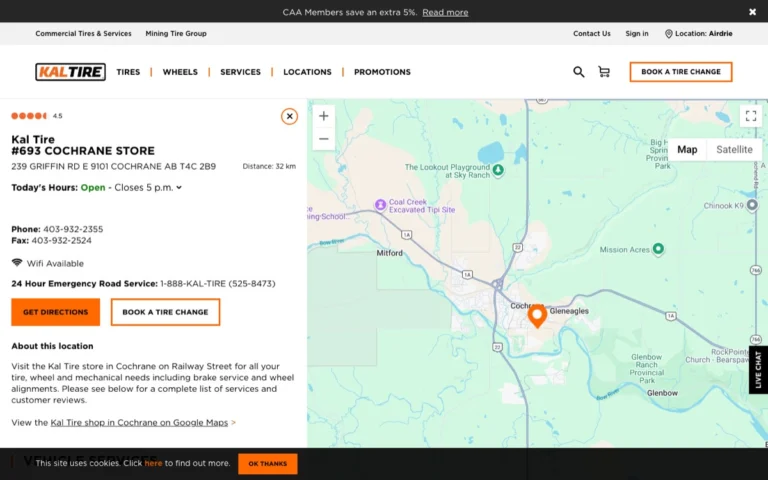Open the shopping cart icon
The height and width of the screenshot is (480, 768).
coord(604,72)
